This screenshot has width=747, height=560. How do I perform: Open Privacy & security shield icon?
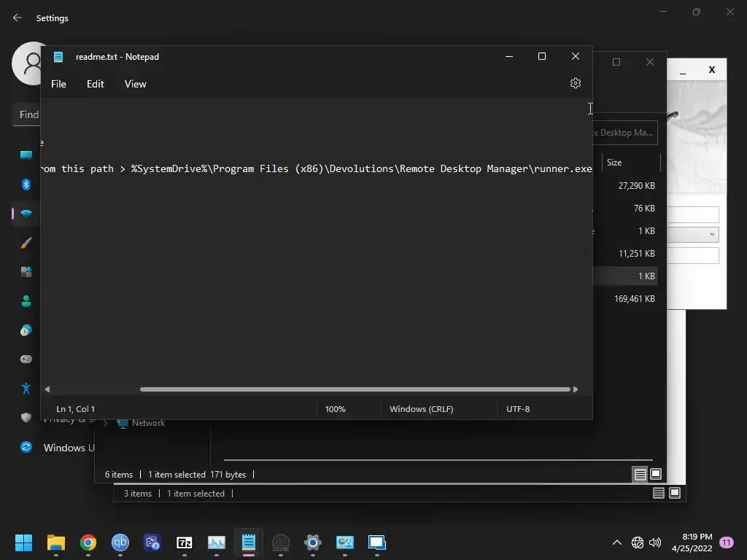tap(26, 418)
